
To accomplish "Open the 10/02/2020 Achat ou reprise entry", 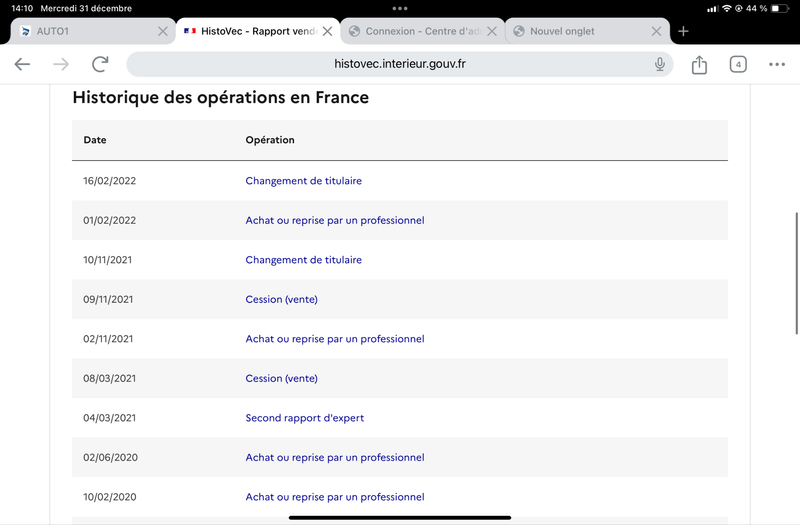I will coord(334,497).
